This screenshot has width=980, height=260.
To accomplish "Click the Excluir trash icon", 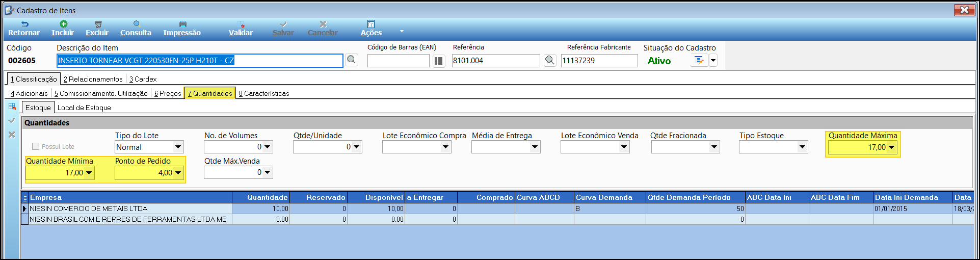I will [x=98, y=24].
